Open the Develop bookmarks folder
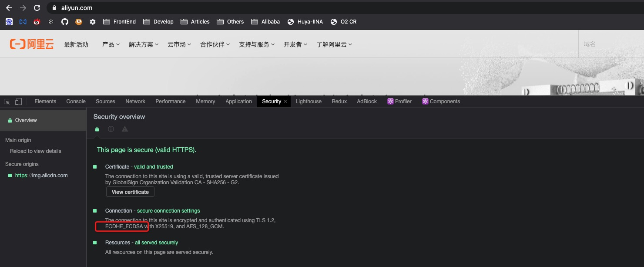 pyautogui.click(x=158, y=21)
